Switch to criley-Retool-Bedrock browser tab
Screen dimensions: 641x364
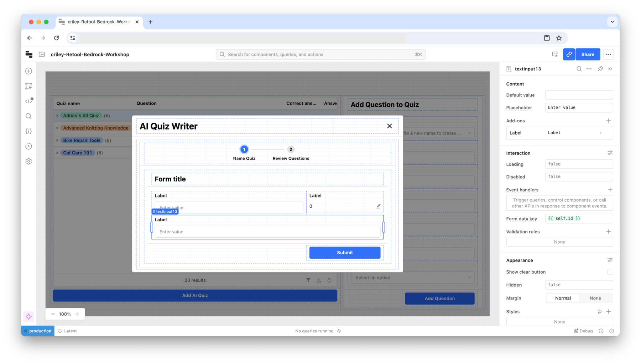[x=99, y=22]
